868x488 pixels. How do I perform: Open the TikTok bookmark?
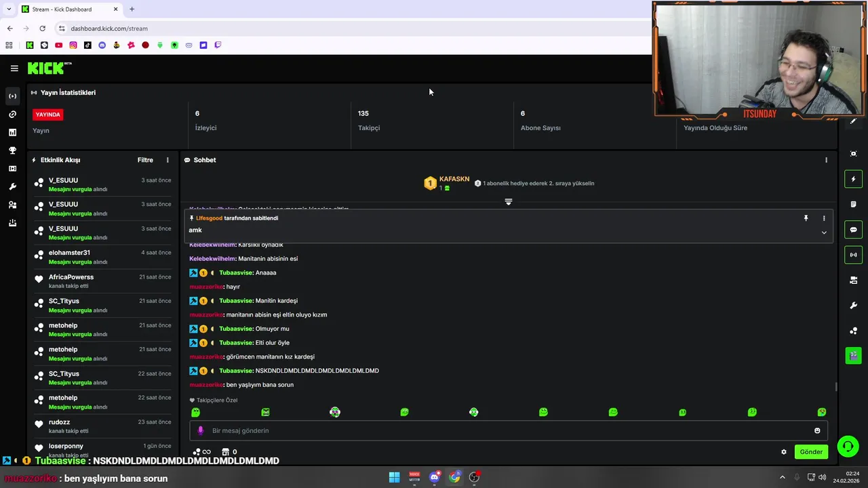tap(87, 45)
